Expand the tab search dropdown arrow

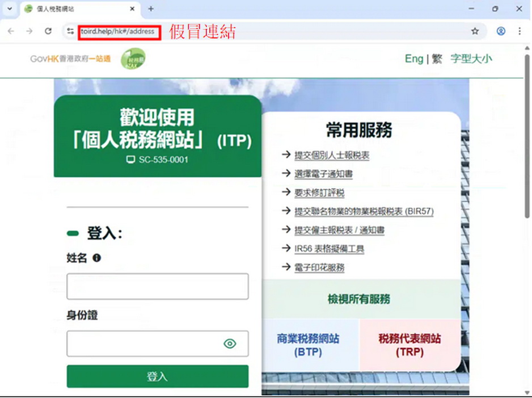click(x=9, y=9)
